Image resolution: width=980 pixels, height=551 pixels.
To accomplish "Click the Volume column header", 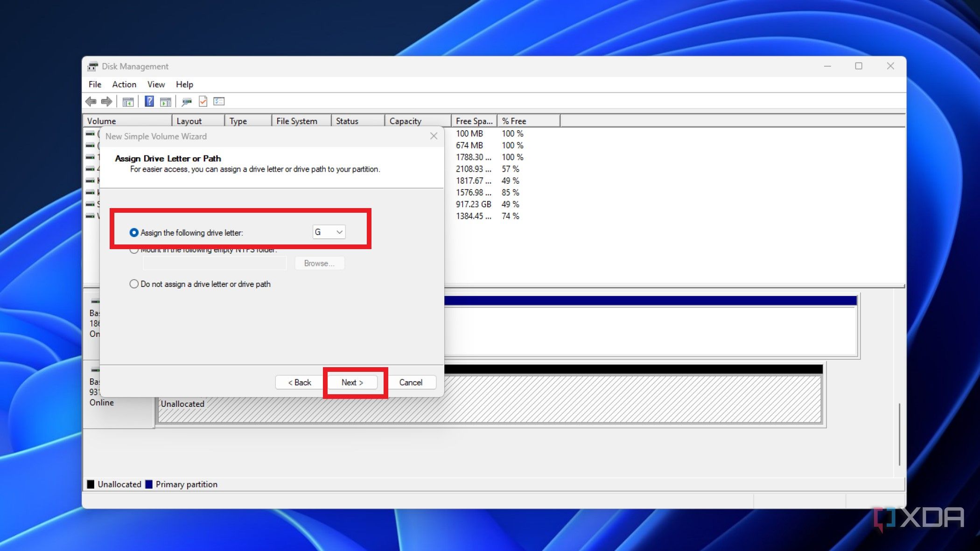I will (128, 121).
